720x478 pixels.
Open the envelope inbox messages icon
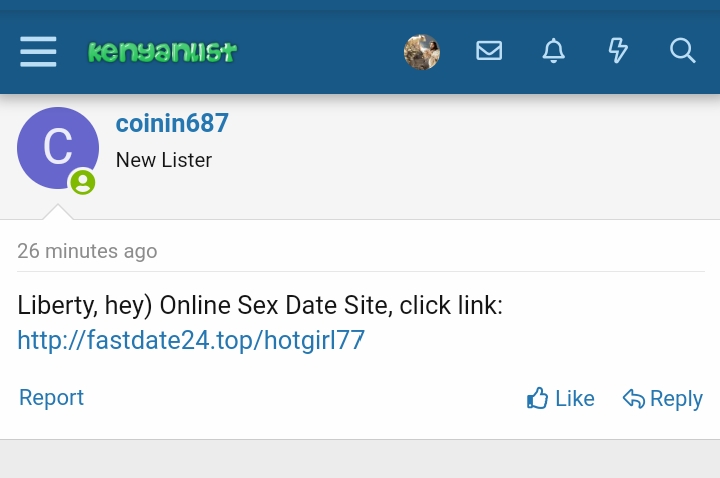tap(489, 51)
